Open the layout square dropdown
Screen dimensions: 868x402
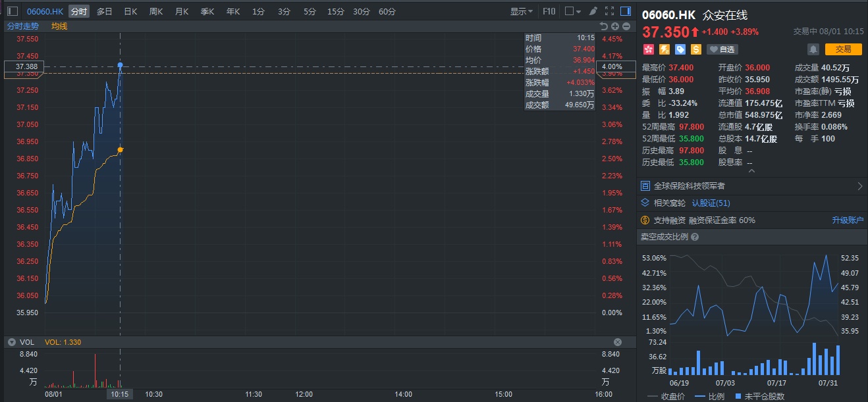coord(573,11)
